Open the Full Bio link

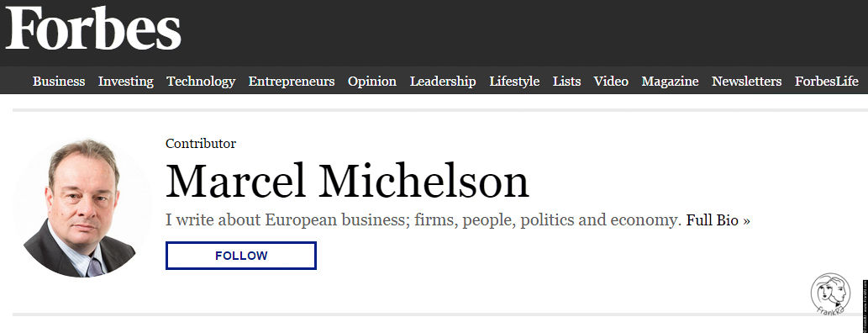718,220
